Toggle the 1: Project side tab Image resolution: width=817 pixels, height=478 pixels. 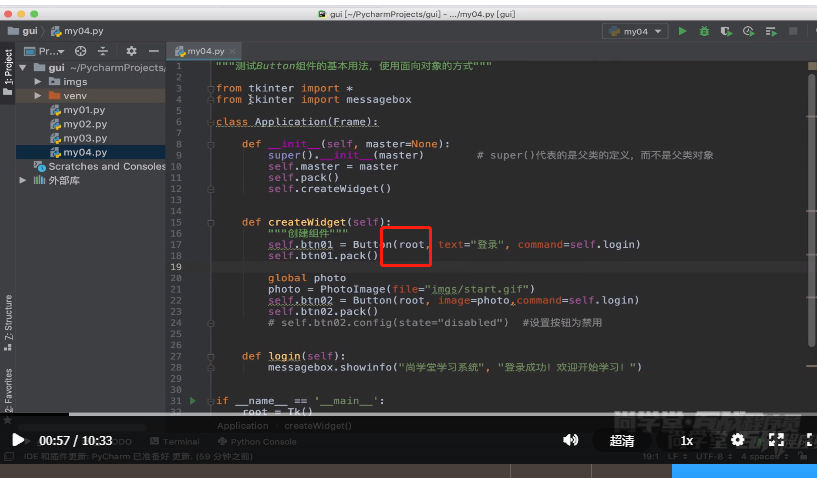pyautogui.click(x=7, y=73)
